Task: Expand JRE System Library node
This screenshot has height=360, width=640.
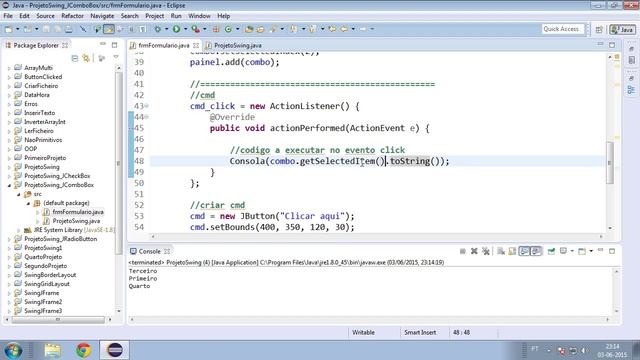Action: [x=18, y=230]
